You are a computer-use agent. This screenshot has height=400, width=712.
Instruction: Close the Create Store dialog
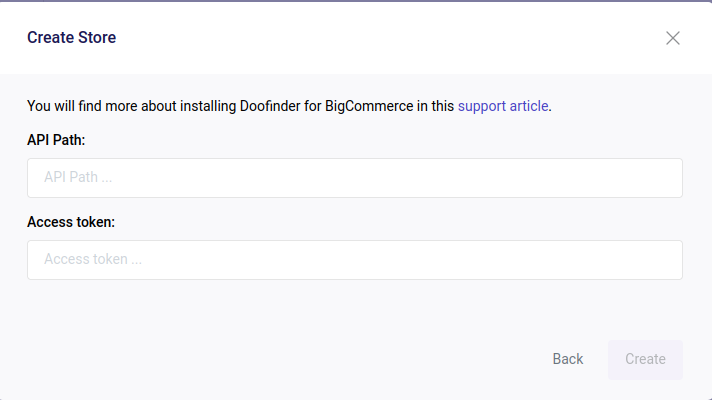coord(672,38)
